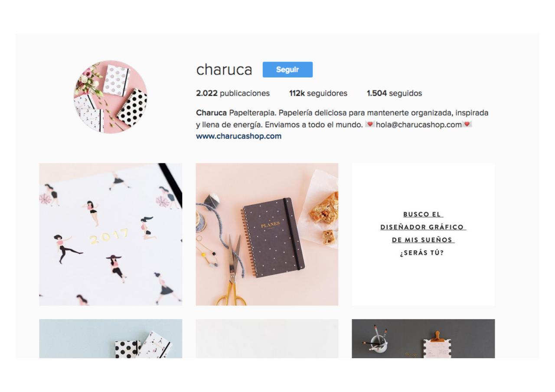View the 112k seguidores list

318,93
